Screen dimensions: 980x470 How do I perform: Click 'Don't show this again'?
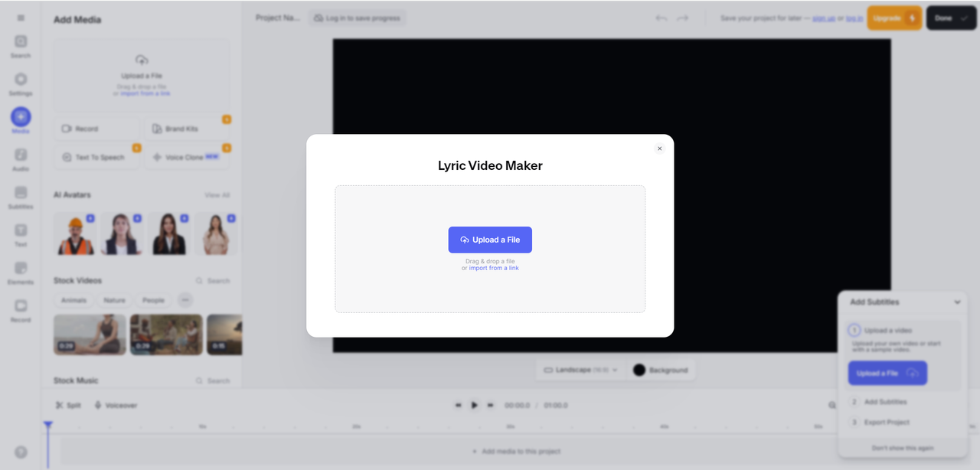click(x=903, y=448)
